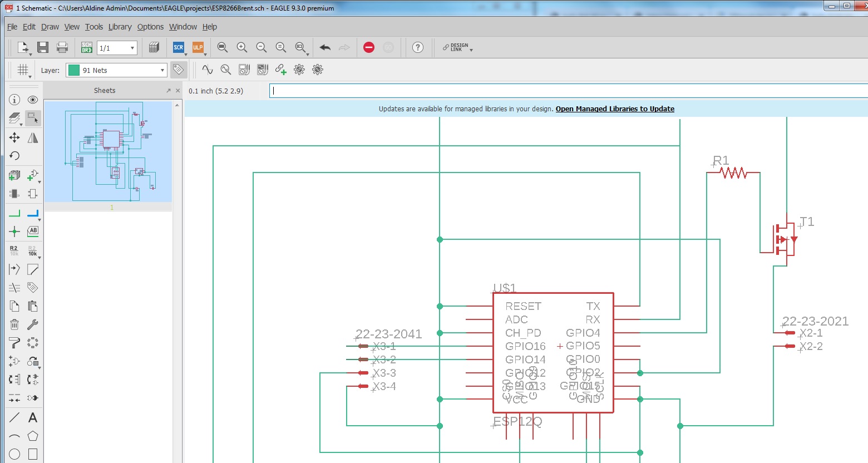Open the Library menu
The width and height of the screenshot is (868, 463).
point(120,27)
